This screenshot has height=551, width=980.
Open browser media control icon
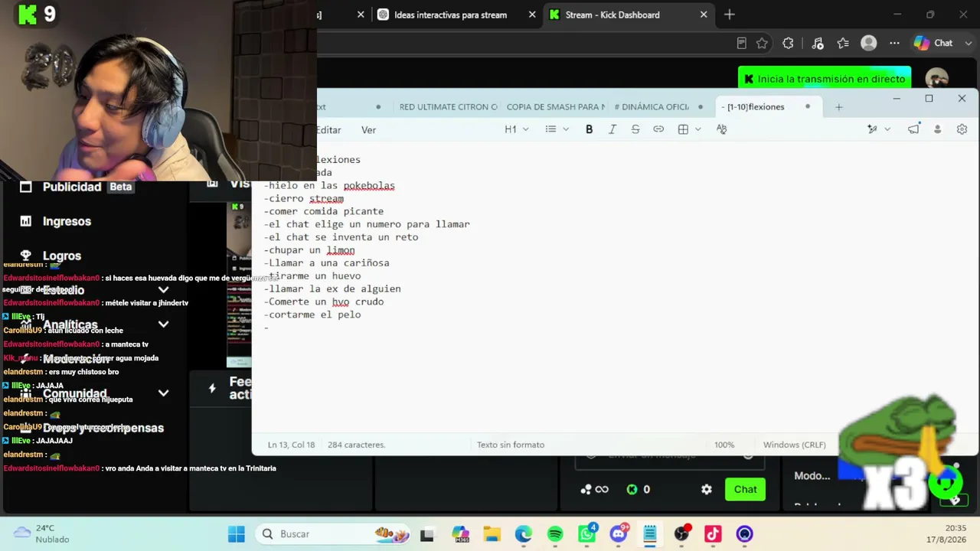tap(817, 43)
